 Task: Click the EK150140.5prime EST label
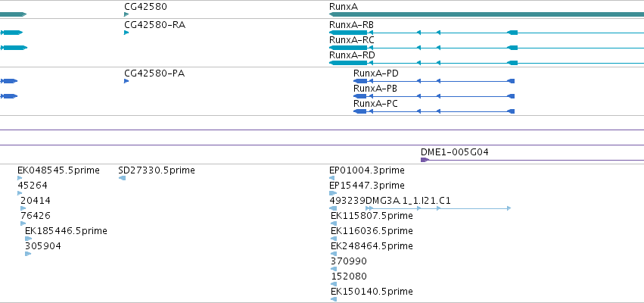coord(372,292)
